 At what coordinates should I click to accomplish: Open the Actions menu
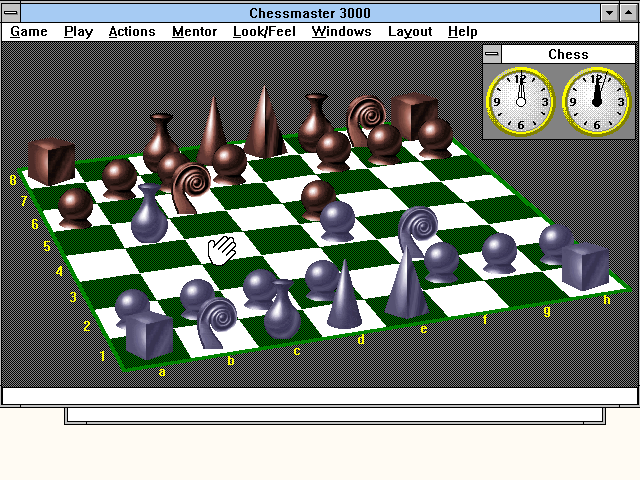point(132,31)
